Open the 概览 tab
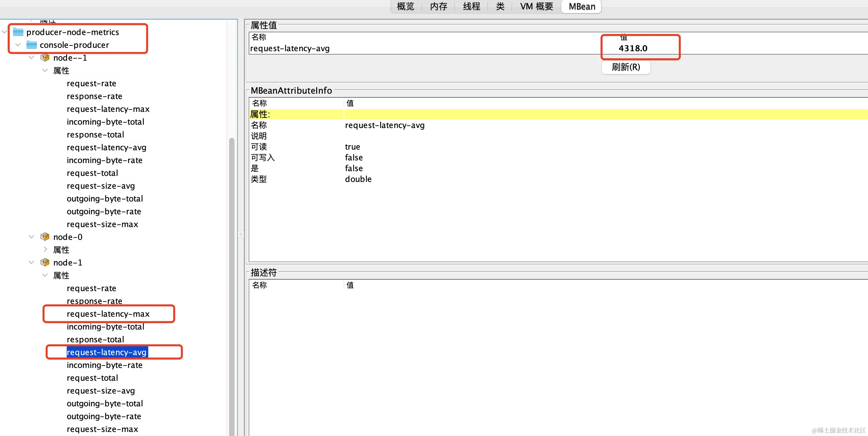Viewport: 868px width, 436px height. (405, 6)
